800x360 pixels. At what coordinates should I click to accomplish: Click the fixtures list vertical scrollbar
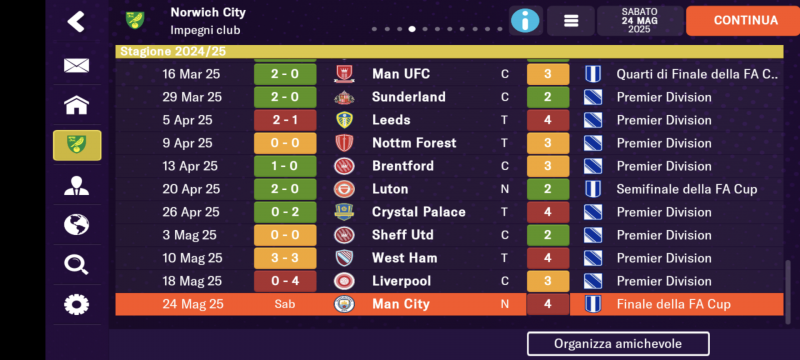(x=788, y=292)
